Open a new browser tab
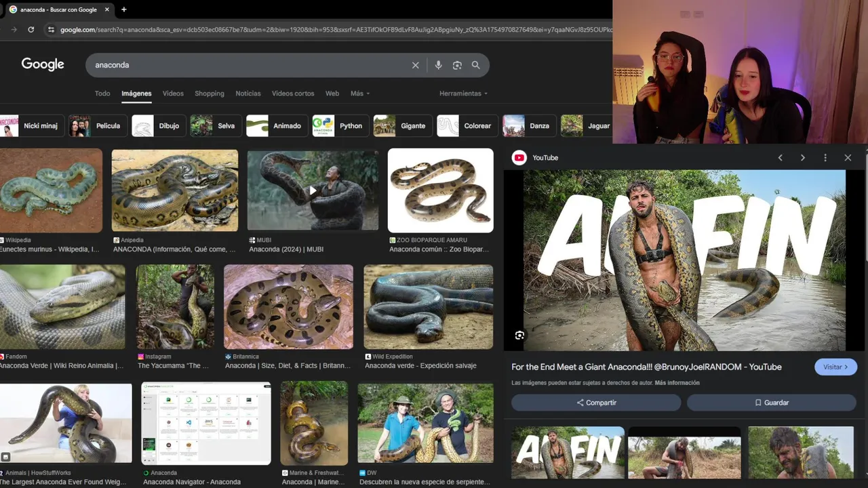Image resolution: width=868 pixels, height=488 pixels. pos(123,9)
